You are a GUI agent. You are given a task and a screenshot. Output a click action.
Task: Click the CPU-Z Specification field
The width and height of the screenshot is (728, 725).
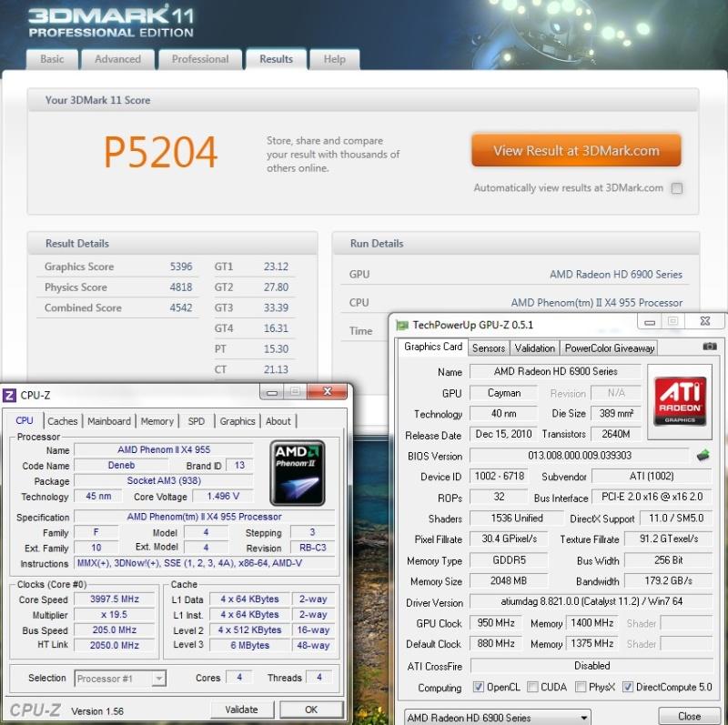tap(204, 517)
